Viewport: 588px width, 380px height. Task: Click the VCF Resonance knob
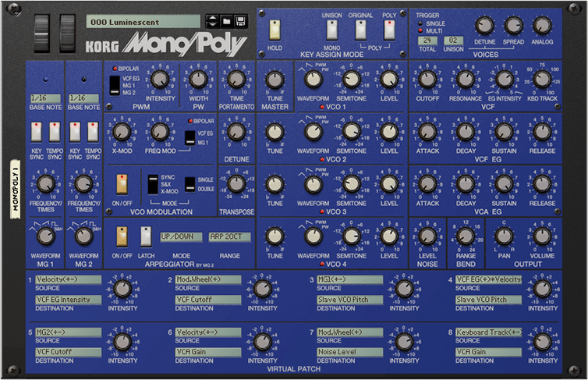click(465, 79)
